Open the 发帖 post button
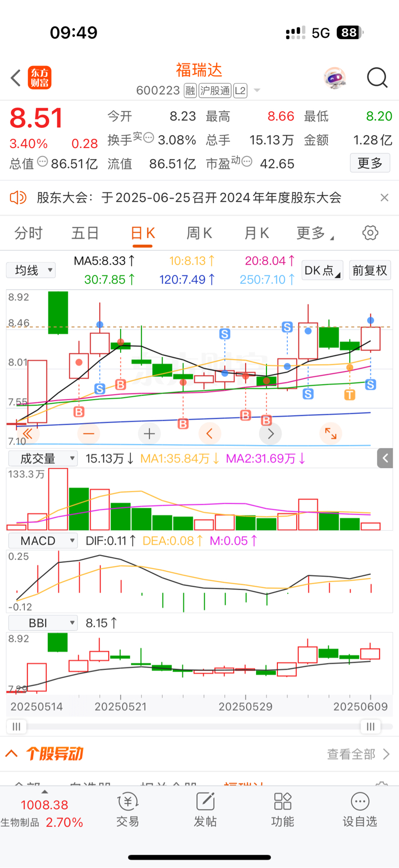399x868 pixels. 205,810
